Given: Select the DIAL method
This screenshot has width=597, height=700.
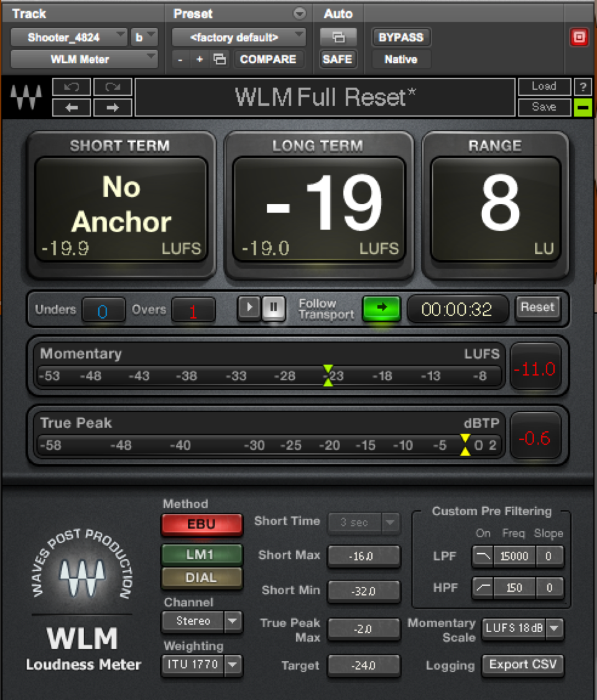Looking at the screenshot, I should (x=201, y=577).
